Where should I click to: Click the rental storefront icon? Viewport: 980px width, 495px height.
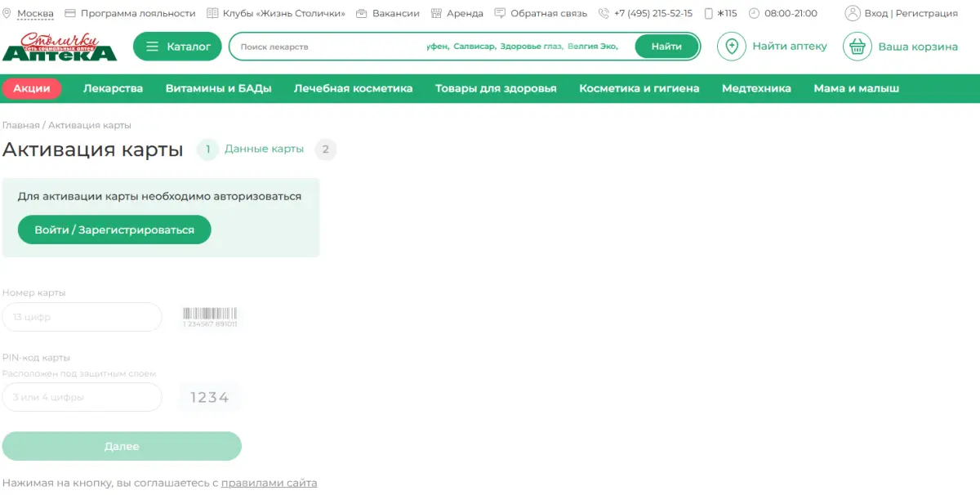tap(436, 13)
